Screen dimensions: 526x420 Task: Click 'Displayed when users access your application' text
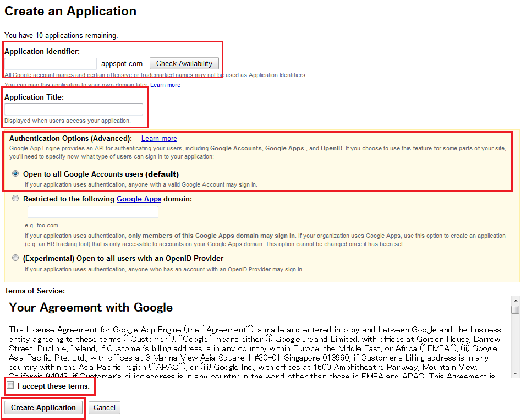click(x=68, y=121)
